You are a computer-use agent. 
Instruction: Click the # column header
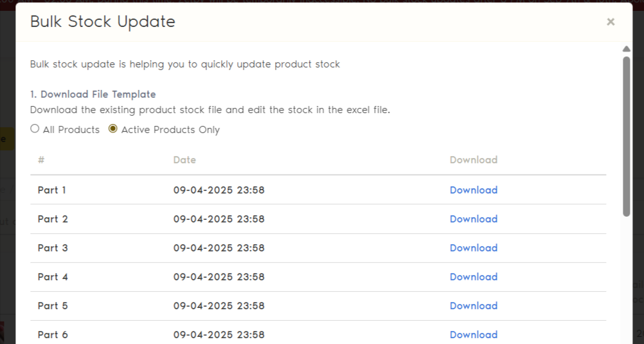pos(41,159)
